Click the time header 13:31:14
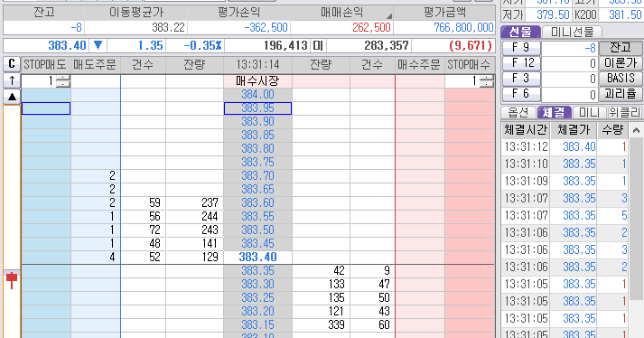 tap(257, 64)
